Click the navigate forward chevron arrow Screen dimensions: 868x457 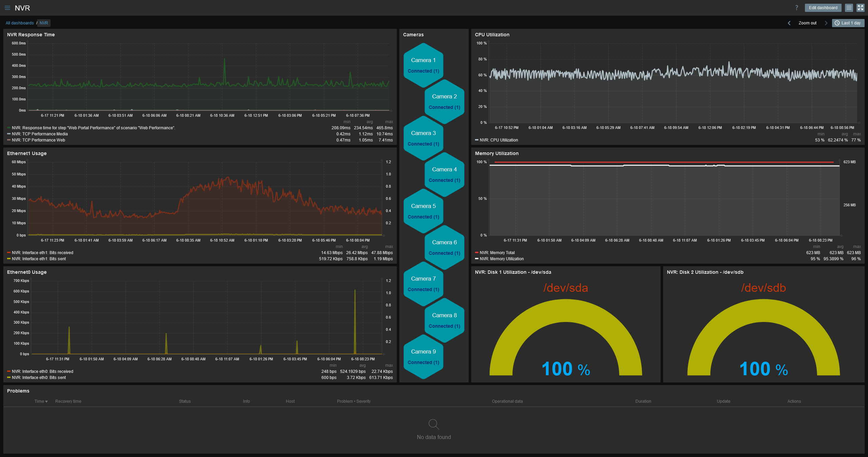pos(824,23)
